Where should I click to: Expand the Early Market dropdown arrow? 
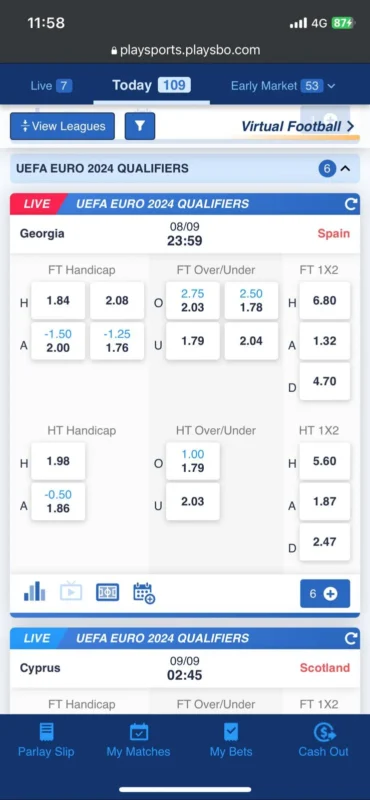pos(331,86)
